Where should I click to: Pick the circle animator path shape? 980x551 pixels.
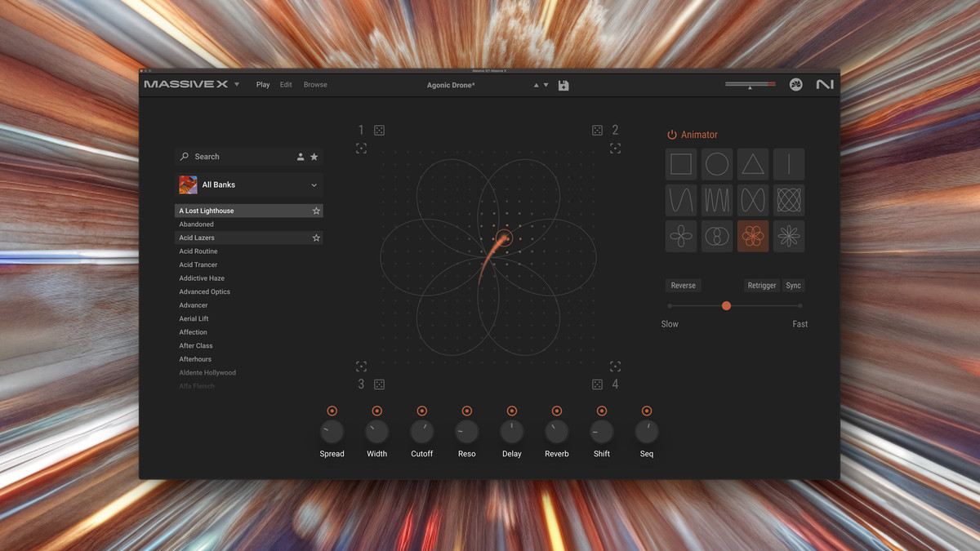pos(717,164)
